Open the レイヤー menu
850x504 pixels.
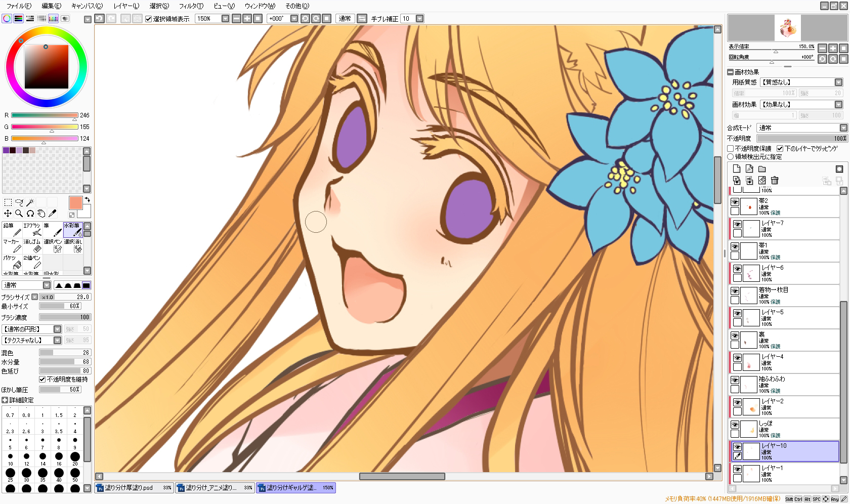[126, 6]
